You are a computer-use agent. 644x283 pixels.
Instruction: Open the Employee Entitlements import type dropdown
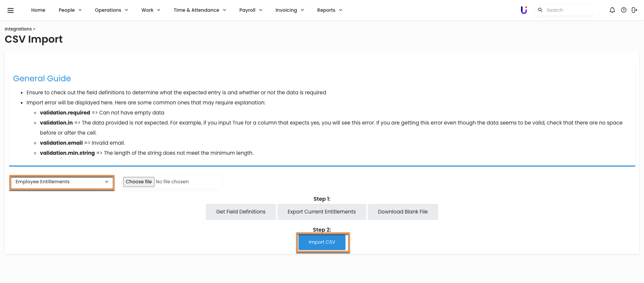click(x=62, y=182)
